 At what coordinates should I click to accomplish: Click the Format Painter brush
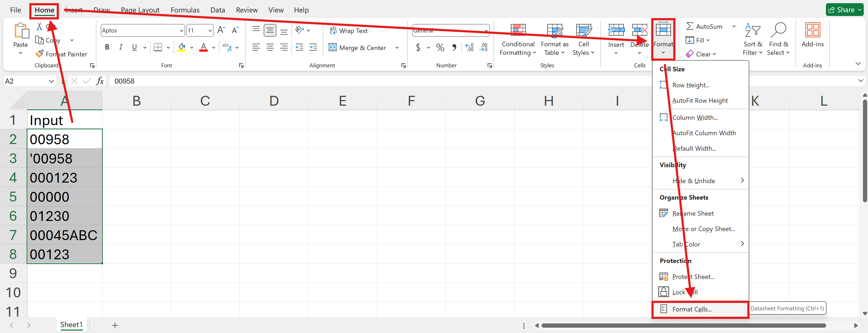(x=40, y=54)
